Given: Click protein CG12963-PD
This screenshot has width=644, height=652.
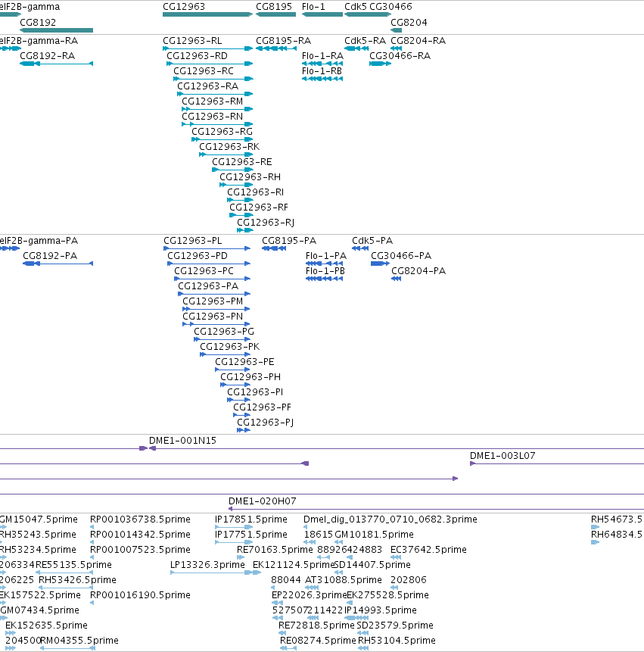Looking at the screenshot, I should [x=209, y=264].
